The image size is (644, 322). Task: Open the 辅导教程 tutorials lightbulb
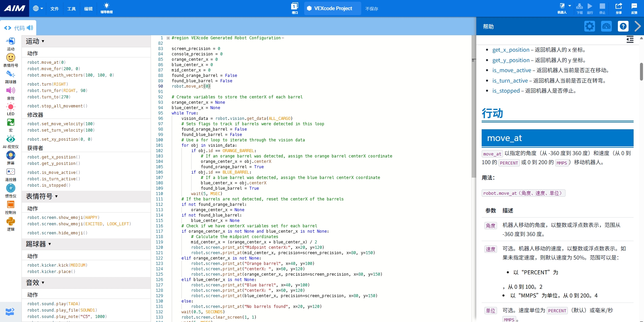click(x=107, y=8)
